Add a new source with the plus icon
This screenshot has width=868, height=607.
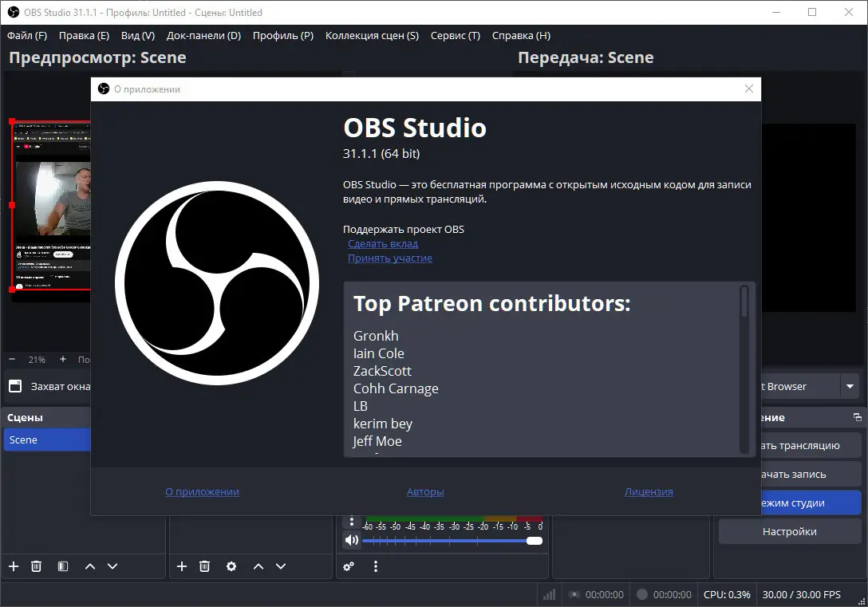point(182,566)
